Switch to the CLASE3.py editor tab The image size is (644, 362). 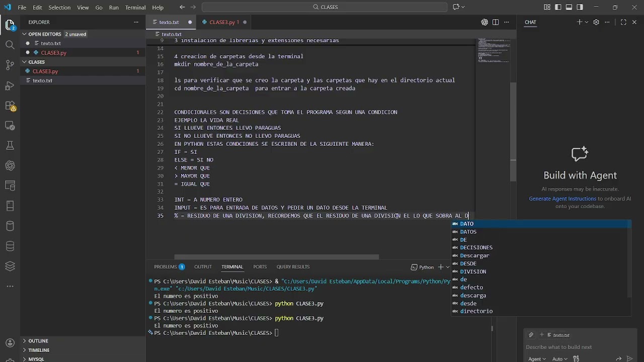coord(223,22)
